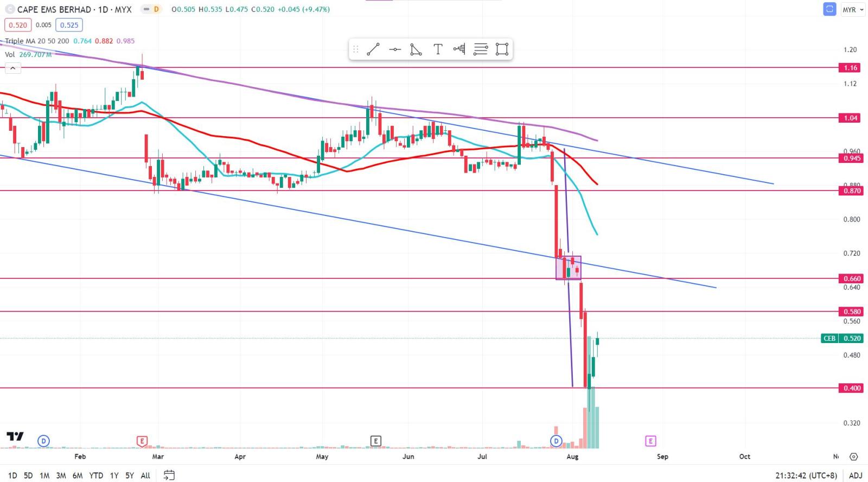Click the 0.764 MA20 value in legend
The width and height of the screenshot is (868, 482).
pos(82,41)
